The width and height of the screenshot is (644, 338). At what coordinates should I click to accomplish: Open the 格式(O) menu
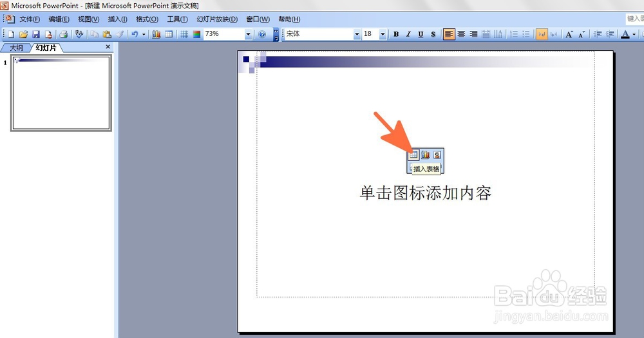pos(147,19)
